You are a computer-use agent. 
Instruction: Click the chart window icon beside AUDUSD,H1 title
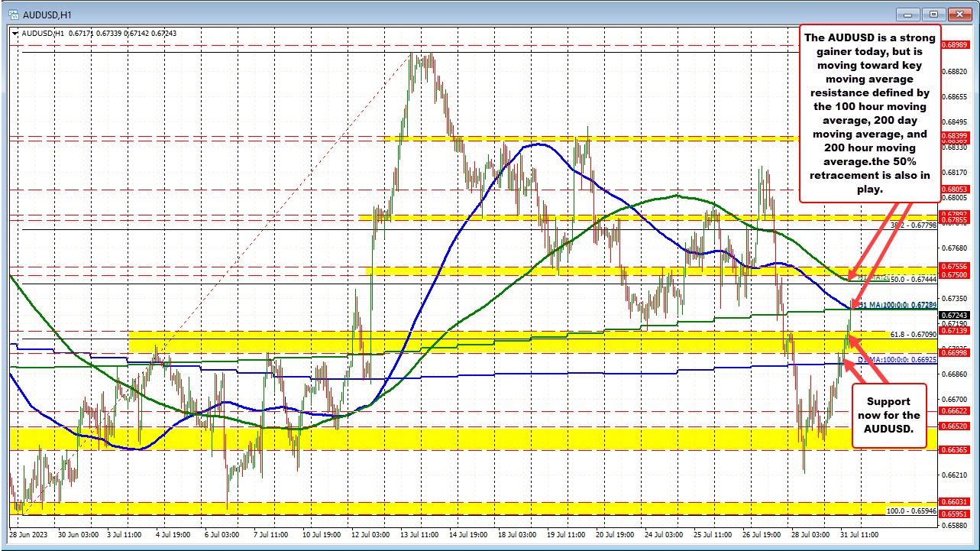[x=13, y=14]
